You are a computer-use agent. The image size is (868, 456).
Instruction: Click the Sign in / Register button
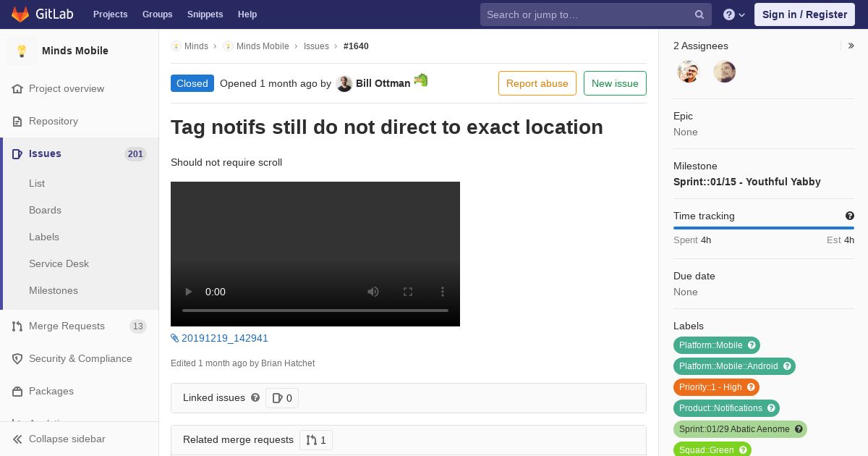tap(804, 14)
